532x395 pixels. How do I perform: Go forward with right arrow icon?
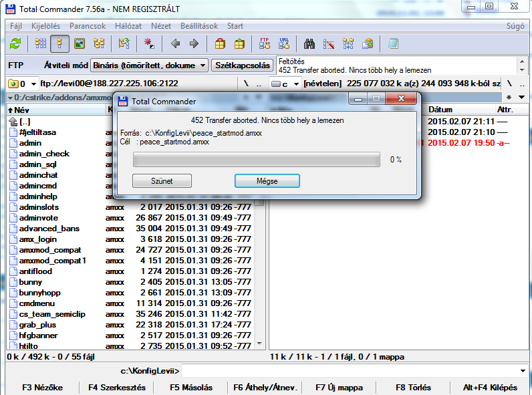point(194,43)
